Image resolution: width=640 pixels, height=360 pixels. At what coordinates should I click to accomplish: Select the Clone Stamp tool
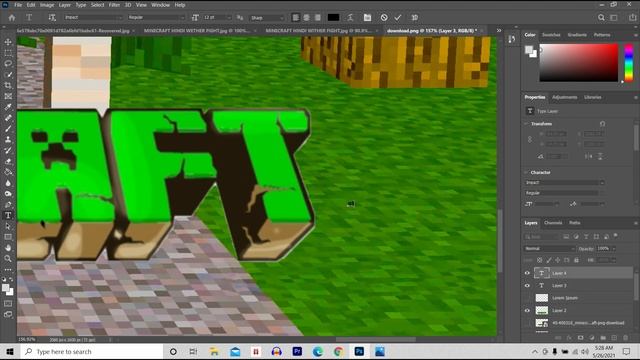(x=8, y=140)
